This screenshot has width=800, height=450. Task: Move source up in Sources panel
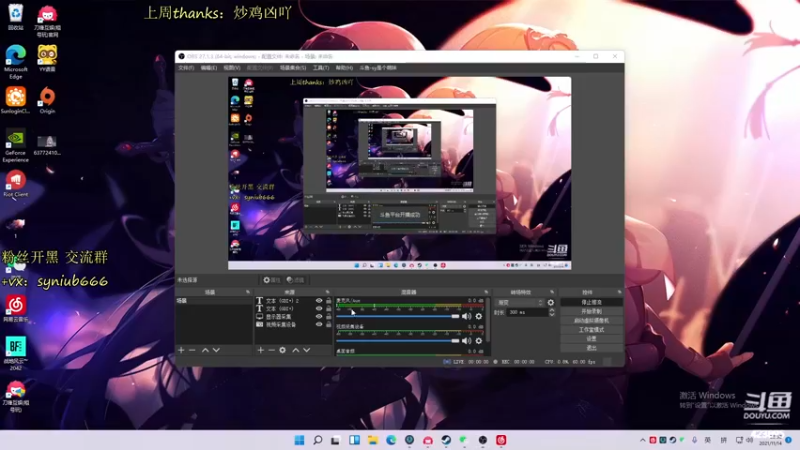(295, 350)
